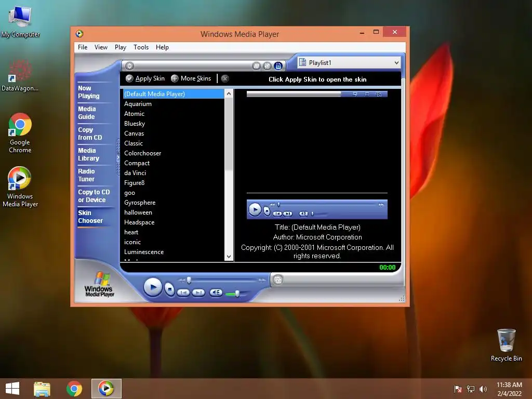Show equalizer settings round button
This screenshot has height=399, width=532.
[268, 66]
